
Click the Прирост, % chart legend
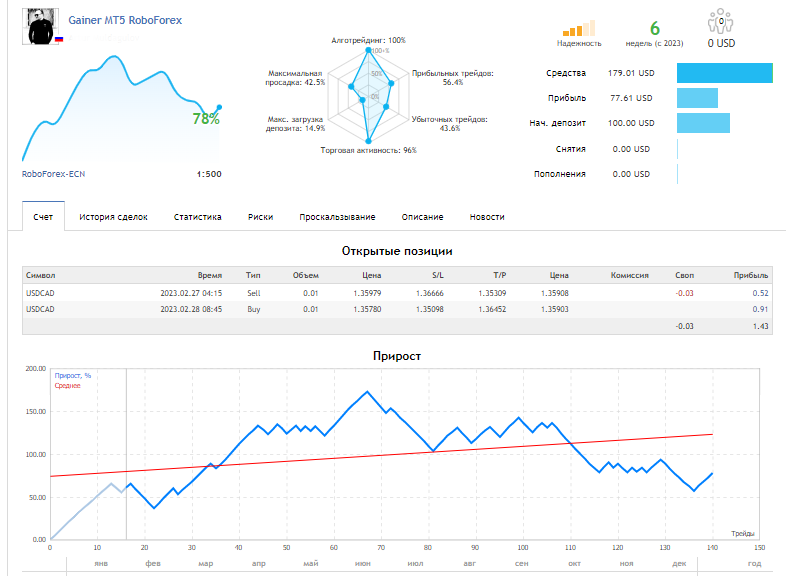pyautogui.click(x=73, y=375)
